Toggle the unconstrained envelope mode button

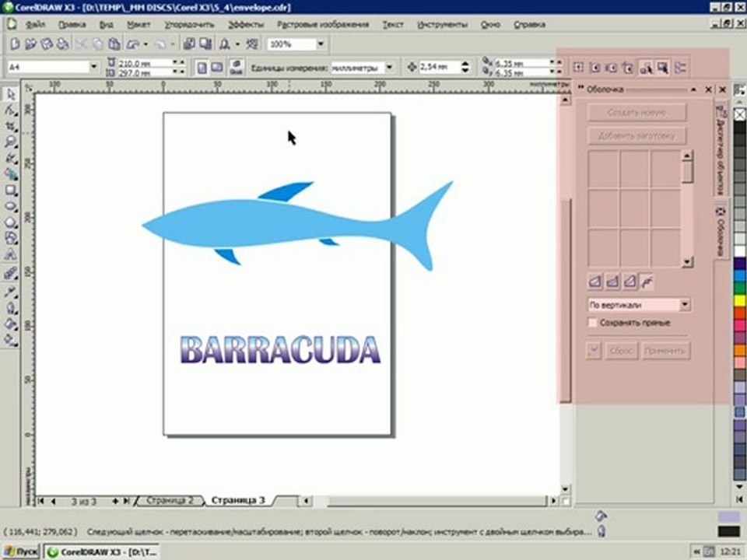(x=646, y=282)
